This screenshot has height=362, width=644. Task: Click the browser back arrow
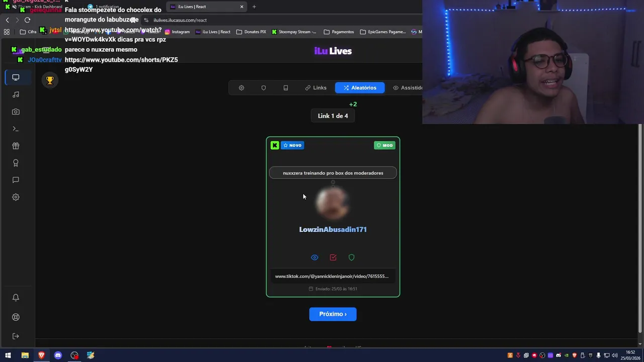[x=7, y=20]
